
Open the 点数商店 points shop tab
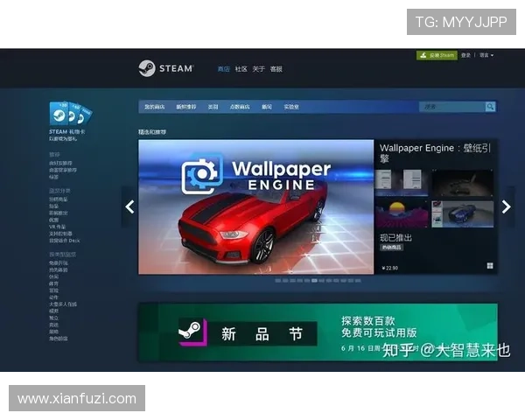(240, 107)
